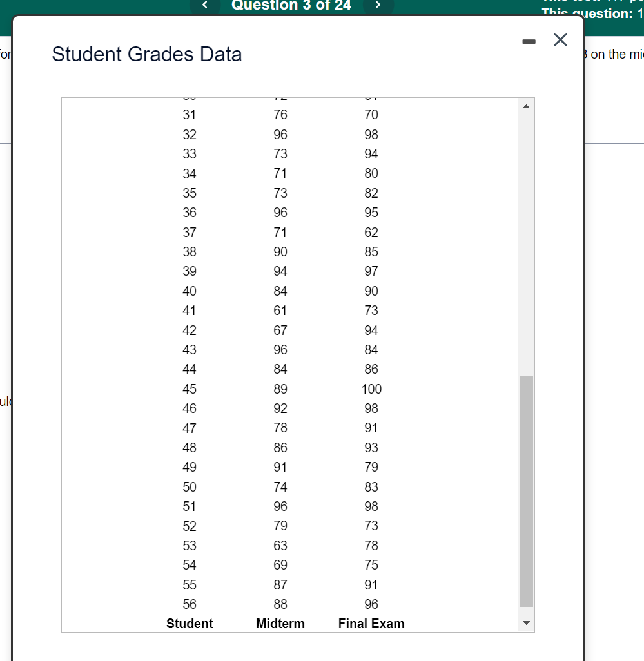
Task: Click the scrollbar up arrow in the data panel
Action: [x=527, y=105]
